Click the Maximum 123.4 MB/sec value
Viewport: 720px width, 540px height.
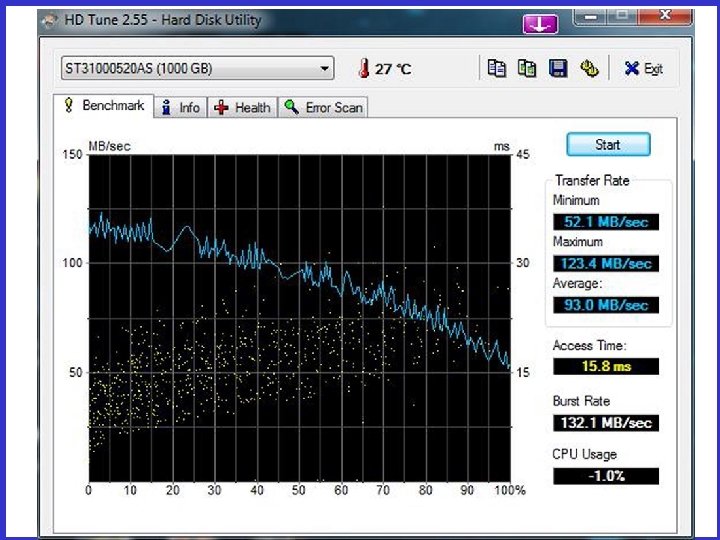click(606, 263)
